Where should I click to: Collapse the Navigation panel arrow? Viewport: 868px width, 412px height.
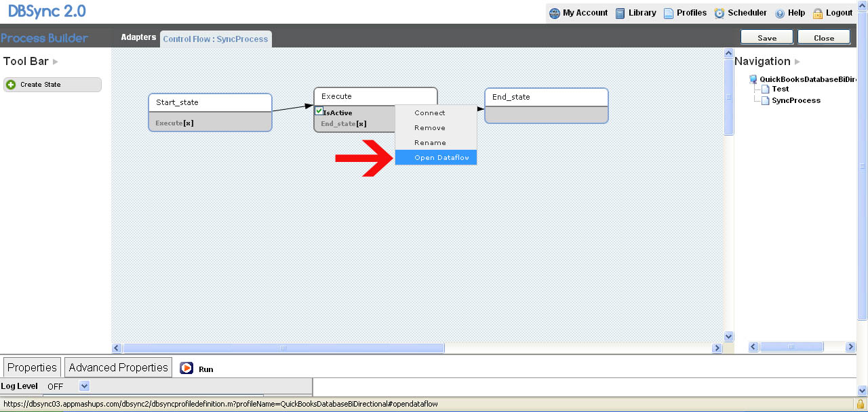[797, 62]
